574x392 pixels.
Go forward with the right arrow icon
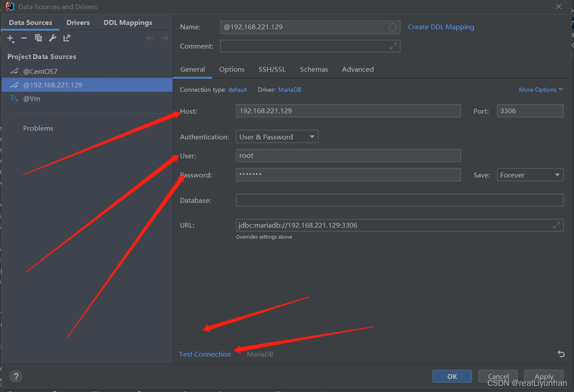coord(165,38)
